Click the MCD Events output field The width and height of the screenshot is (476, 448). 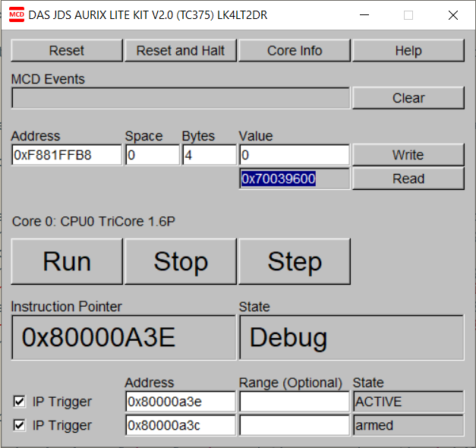pos(181,98)
